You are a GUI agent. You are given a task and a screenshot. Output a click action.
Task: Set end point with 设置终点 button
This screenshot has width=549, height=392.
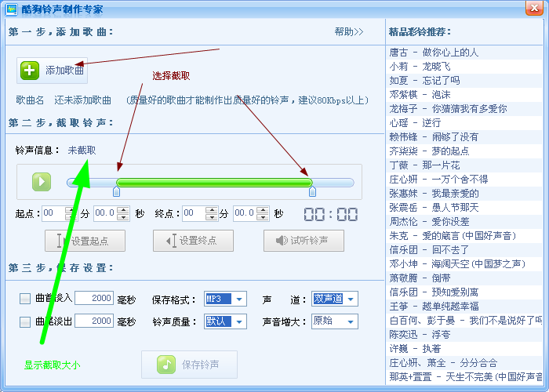(x=193, y=241)
